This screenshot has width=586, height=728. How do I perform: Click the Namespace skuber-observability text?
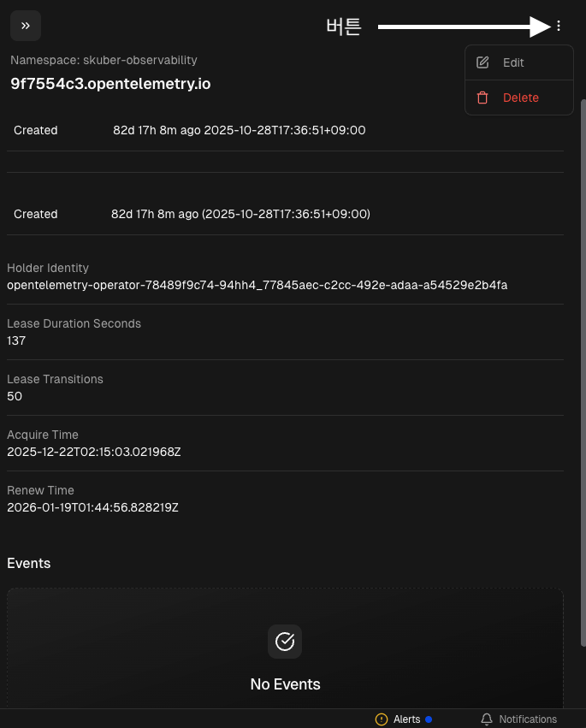click(104, 60)
